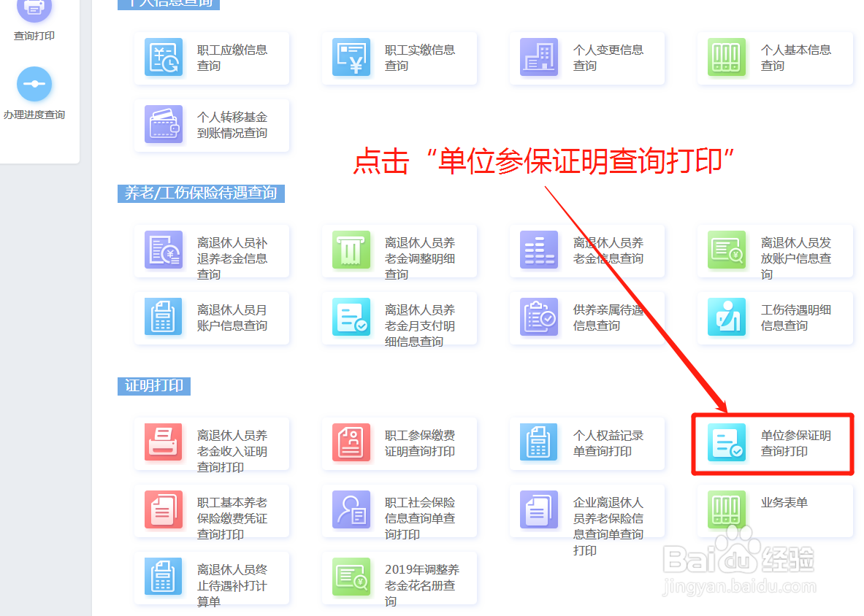This screenshot has width=864, height=616.
Task: Open 离退休人员养老金收入证明查询打印 text
Action: point(232,451)
